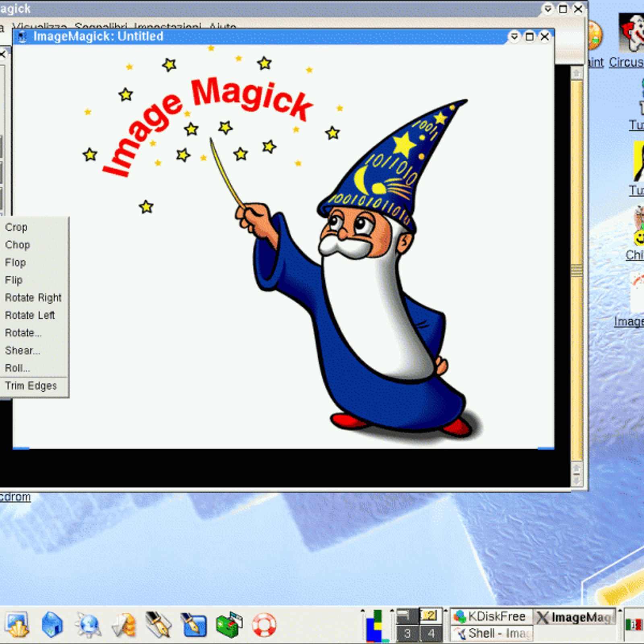This screenshot has width=644, height=644.
Task: Open the yellow penguin Tux desktop icon
Action: 638,161
